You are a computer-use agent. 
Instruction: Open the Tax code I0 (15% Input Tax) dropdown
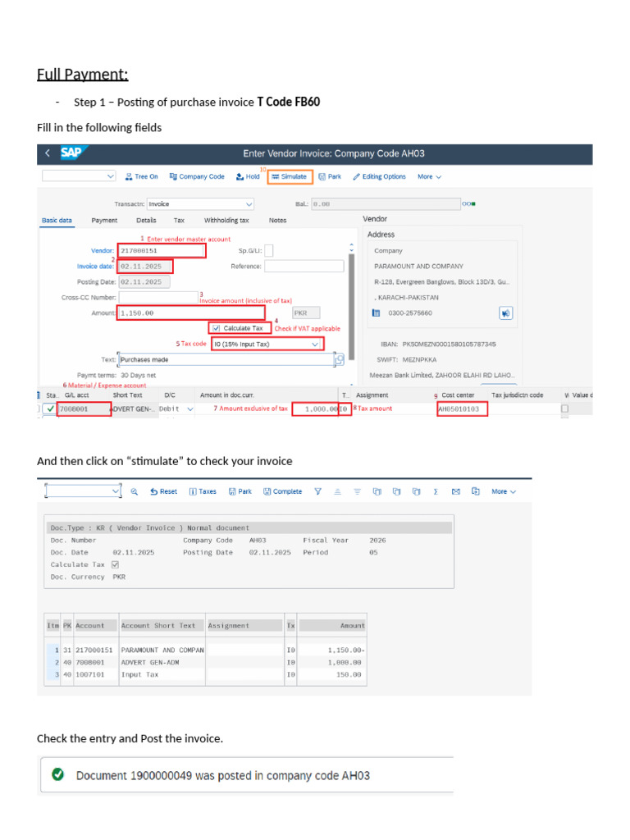point(315,344)
